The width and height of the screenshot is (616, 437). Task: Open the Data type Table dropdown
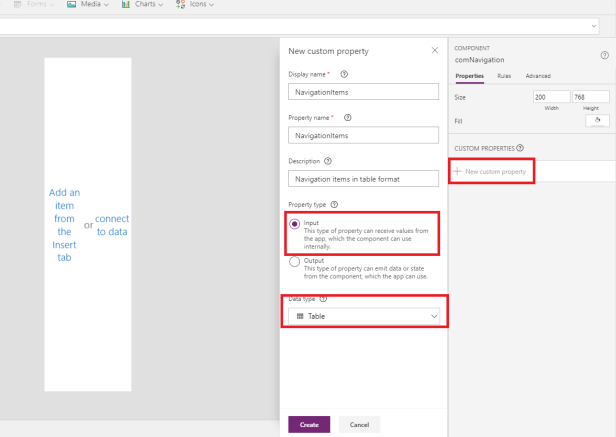pyautogui.click(x=363, y=316)
